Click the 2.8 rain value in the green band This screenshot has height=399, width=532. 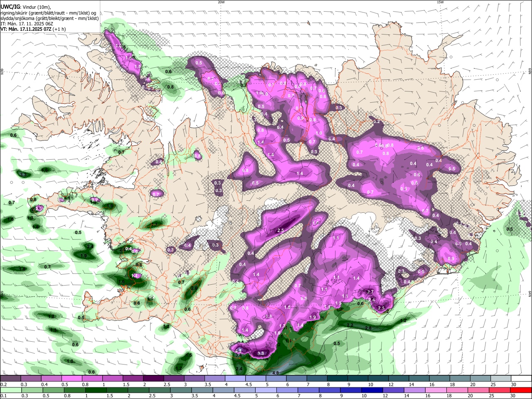pos(368,328)
